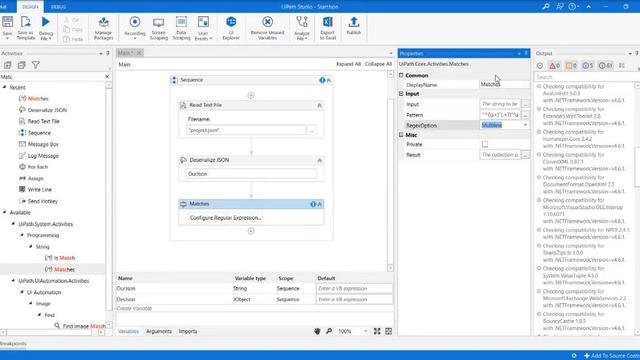Click browse button beside Filename field
640x360 pixels.
click(x=312, y=130)
